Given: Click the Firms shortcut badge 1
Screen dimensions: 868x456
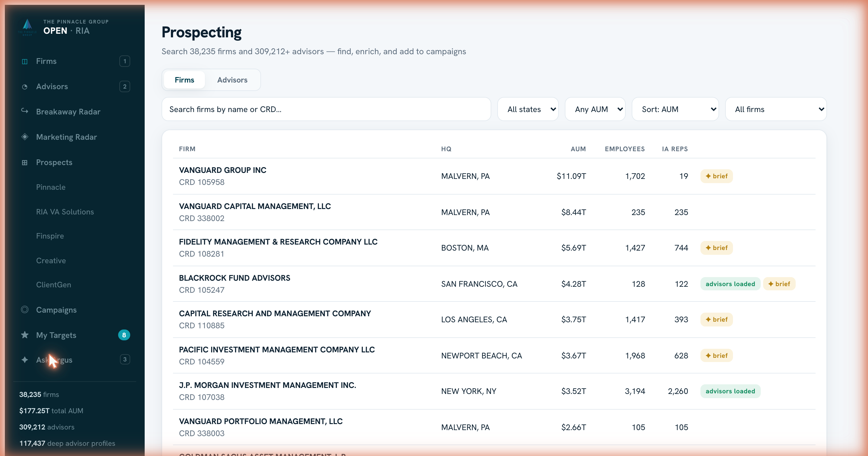Looking at the screenshot, I should tap(125, 61).
